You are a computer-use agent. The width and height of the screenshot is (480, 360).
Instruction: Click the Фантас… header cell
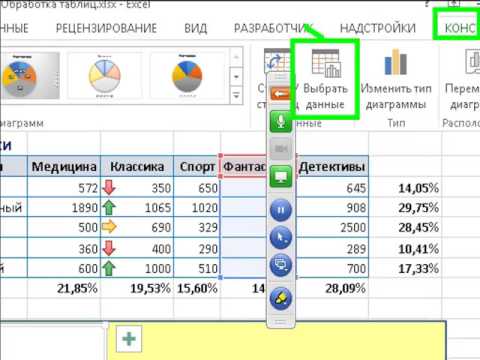(244, 166)
